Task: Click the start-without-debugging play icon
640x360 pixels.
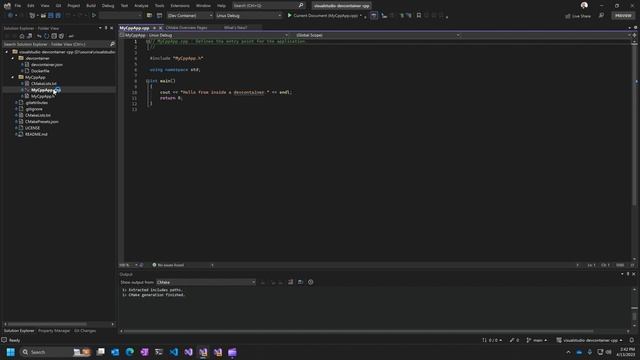Action: point(94,16)
